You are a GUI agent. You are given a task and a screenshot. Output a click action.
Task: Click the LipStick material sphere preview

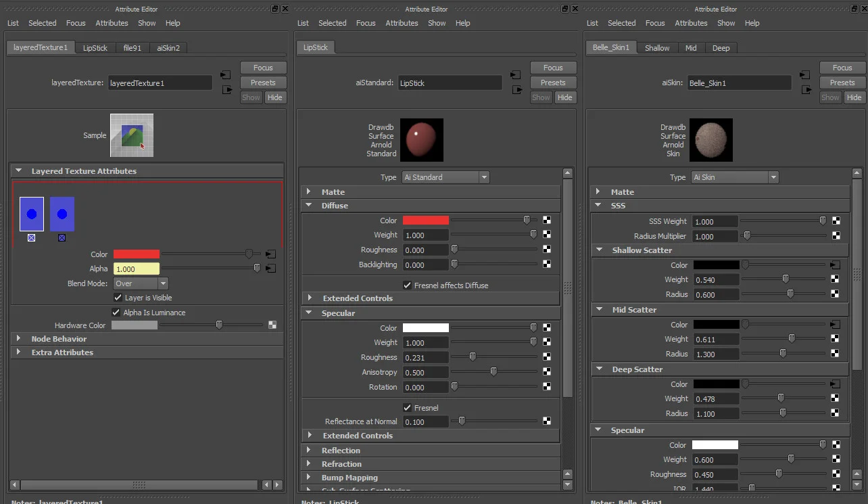point(422,140)
